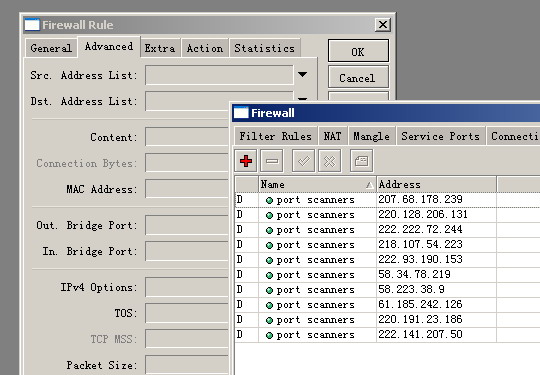Click green dot icon of the 220.191.23.186 row

coord(269,321)
